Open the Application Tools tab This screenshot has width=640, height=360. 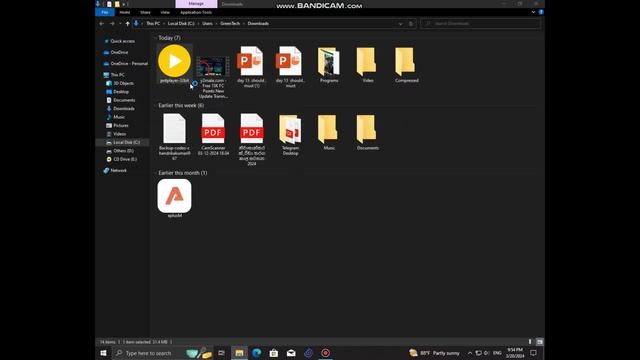tap(196, 12)
